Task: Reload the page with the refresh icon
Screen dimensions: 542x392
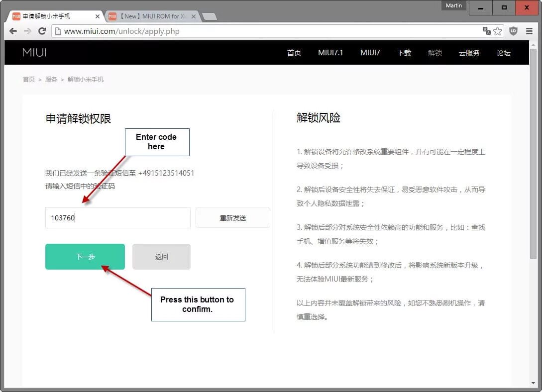Action: click(x=42, y=31)
